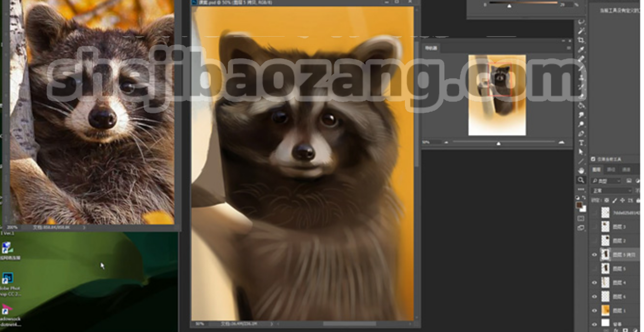Open blend mode 正常 dropdown
Screen dimensions: 644x332
(611, 190)
